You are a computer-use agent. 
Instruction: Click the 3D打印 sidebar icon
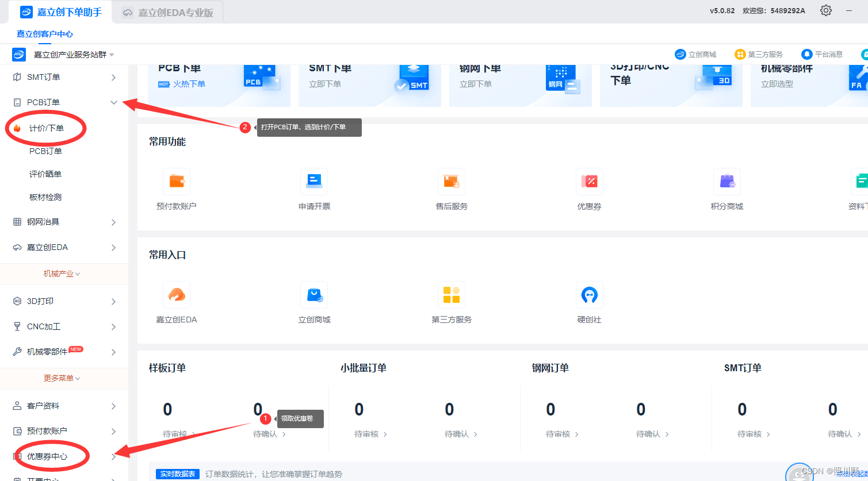click(17, 301)
